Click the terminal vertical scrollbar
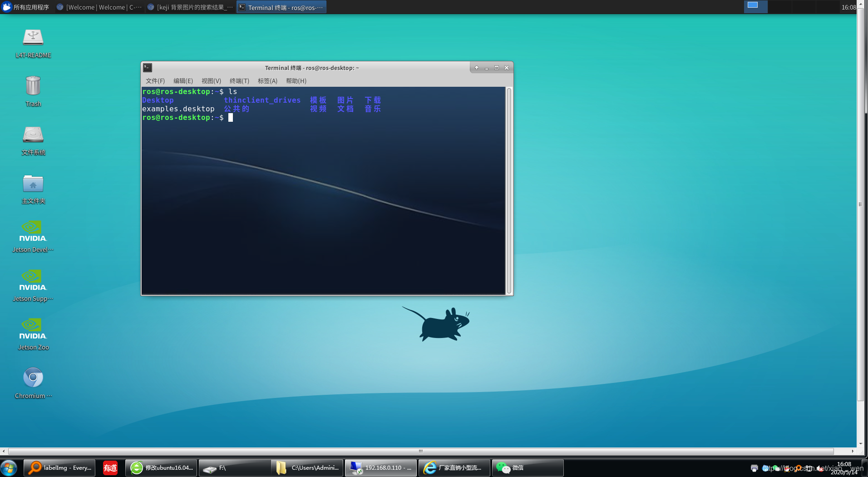This screenshot has width=868, height=477. click(x=509, y=190)
